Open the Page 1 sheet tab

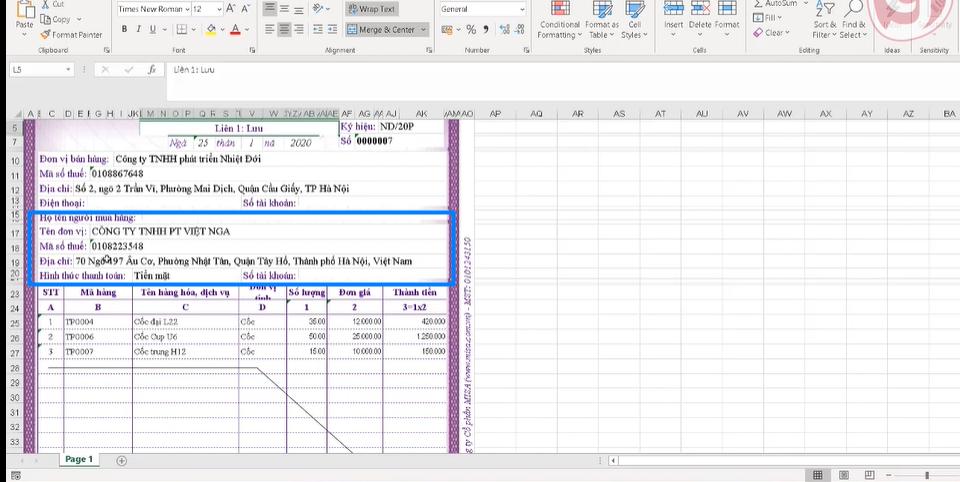click(x=79, y=459)
